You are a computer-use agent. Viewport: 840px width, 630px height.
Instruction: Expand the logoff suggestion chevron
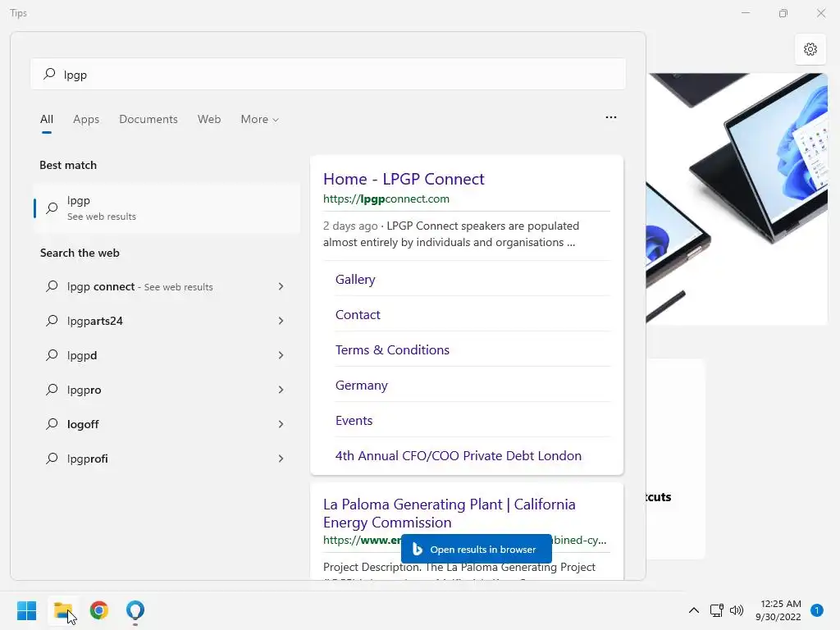[x=281, y=424]
